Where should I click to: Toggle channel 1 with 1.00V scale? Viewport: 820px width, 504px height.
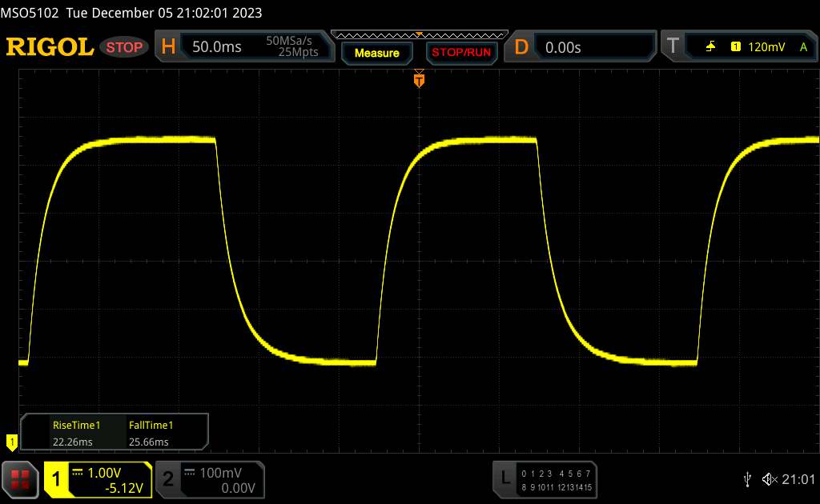click(98, 479)
